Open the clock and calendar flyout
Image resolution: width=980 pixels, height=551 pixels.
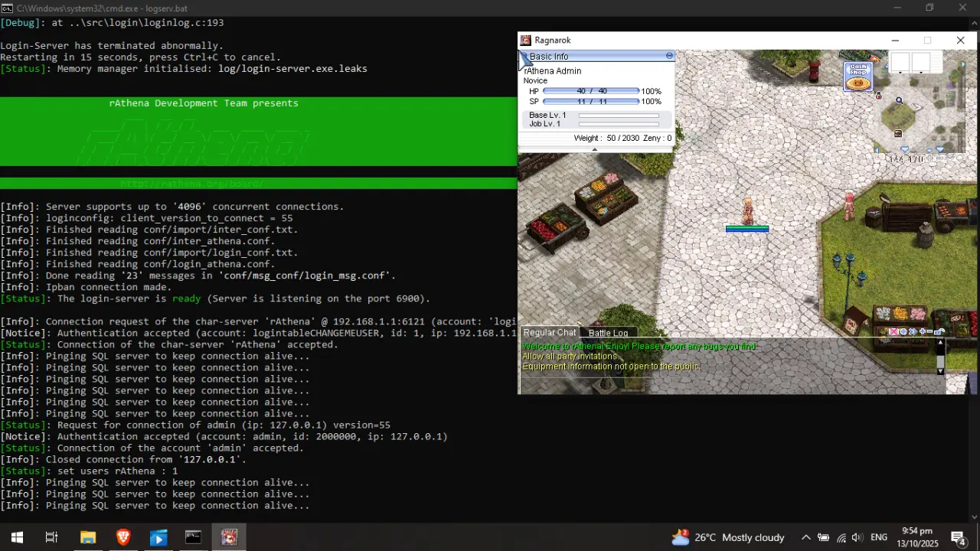click(917, 537)
